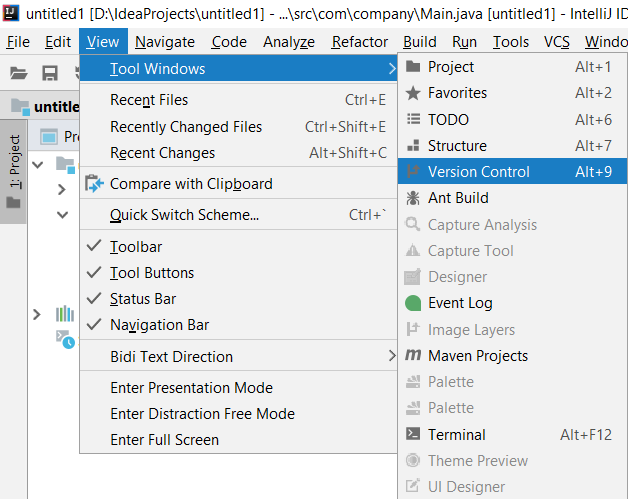Click the first Palette submenu entry
Image resolution: width=628 pixels, height=499 pixels.
click(x=512, y=382)
